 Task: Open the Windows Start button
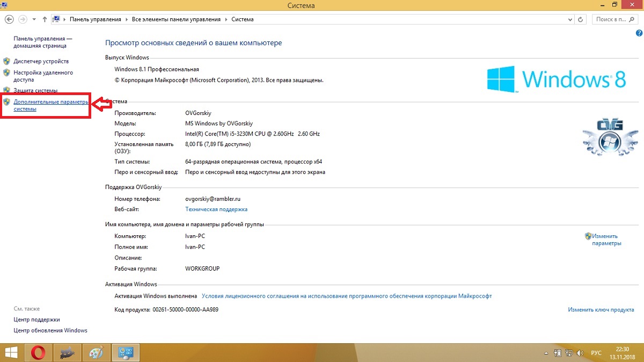pos(11,353)
